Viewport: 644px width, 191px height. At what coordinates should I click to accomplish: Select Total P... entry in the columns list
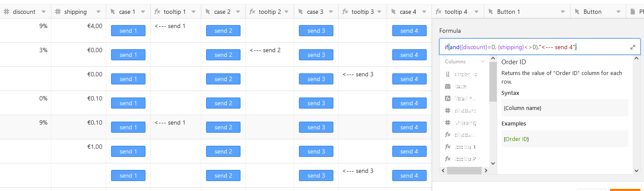tap(465, 98)
